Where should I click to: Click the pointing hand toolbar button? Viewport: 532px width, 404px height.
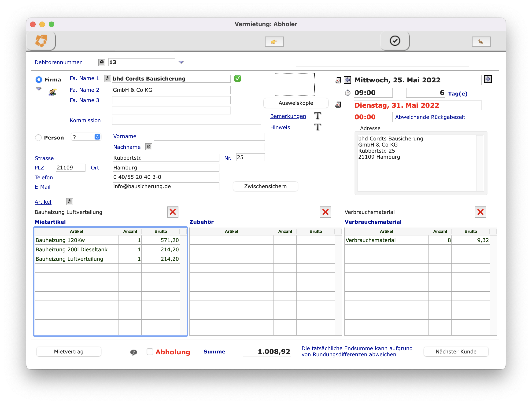(274, 42)
